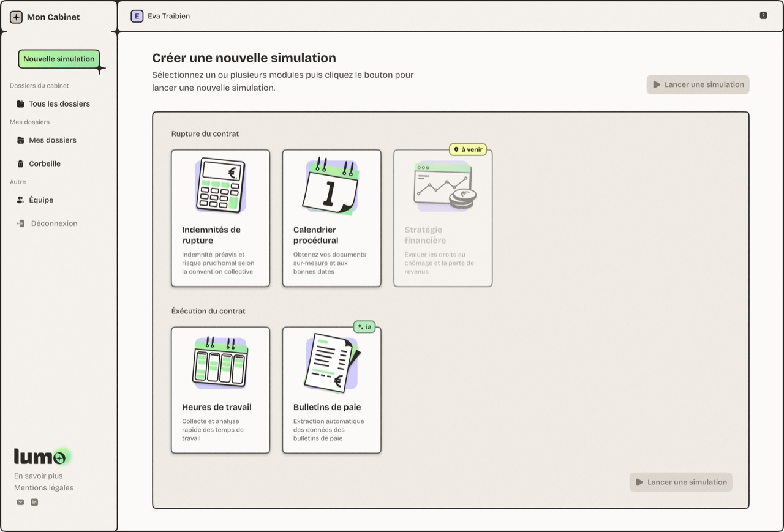784x532 pixels.
Task: Click the Mon Cabinet logo icon
Action: (x=16, y=17)
